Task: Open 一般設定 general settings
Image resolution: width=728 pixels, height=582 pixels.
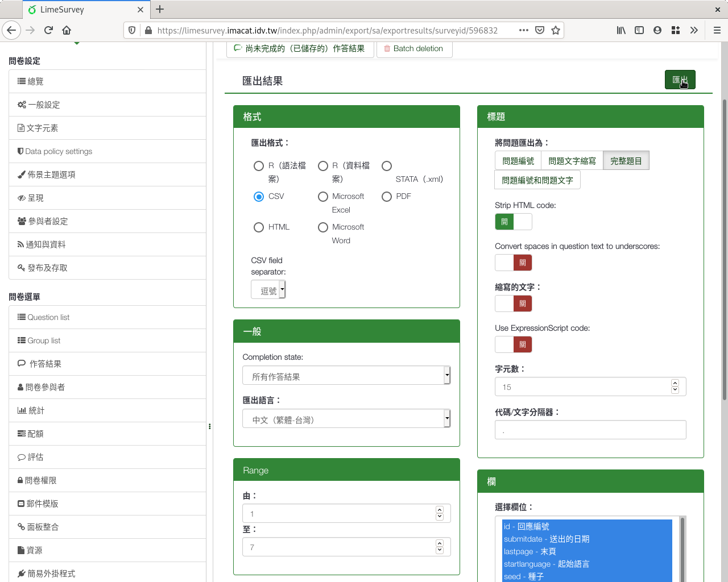Action: pyautogui.click(x=107, y=105)
